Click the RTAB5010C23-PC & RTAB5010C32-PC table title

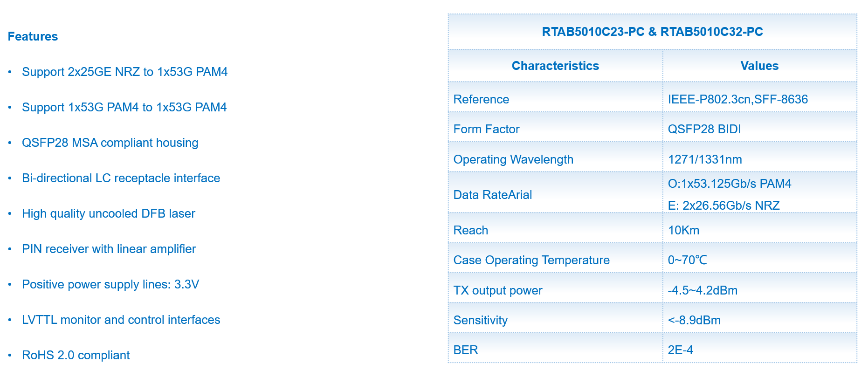[x=652, y=32]
